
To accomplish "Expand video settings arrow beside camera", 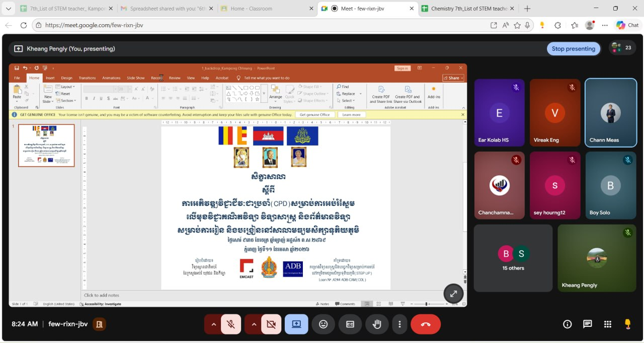I will coord(254,324).
